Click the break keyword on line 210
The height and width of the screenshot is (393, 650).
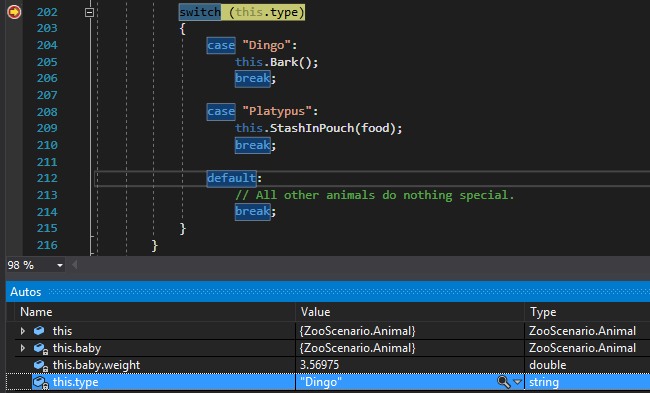[252, 145]
